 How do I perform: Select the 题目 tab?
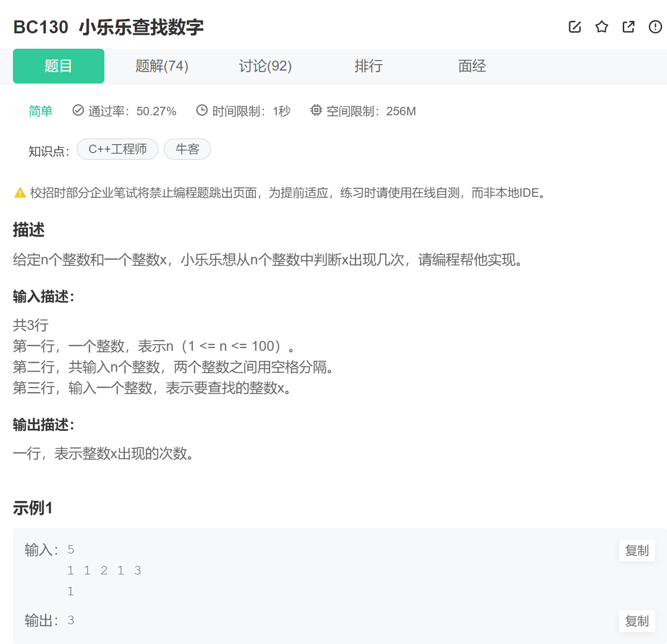59,66
